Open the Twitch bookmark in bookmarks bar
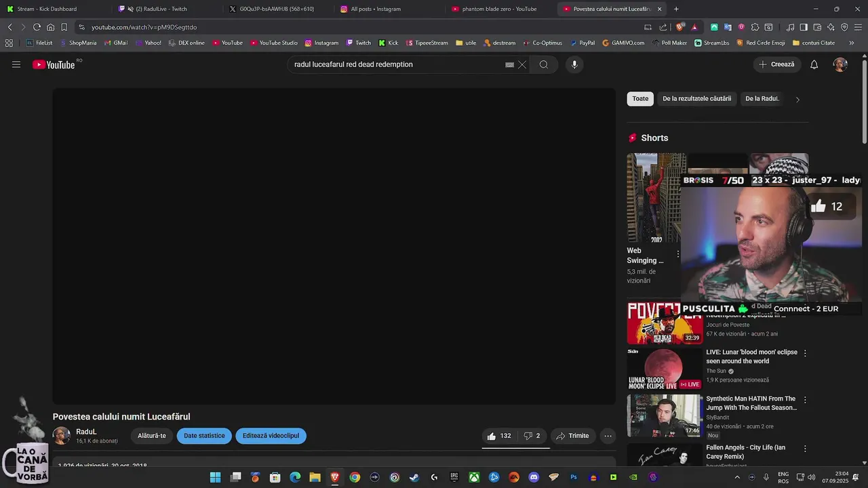Image resolution: width=868 pixels, height=488 pixels. (359, 43)
